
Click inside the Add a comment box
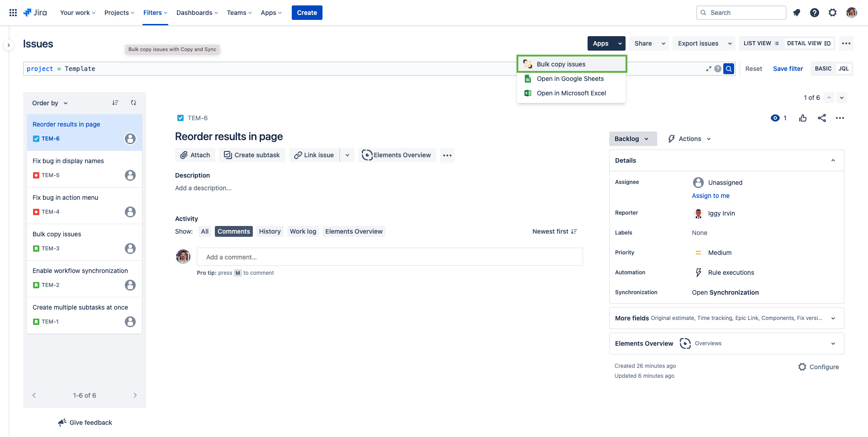tap(390, 257)
